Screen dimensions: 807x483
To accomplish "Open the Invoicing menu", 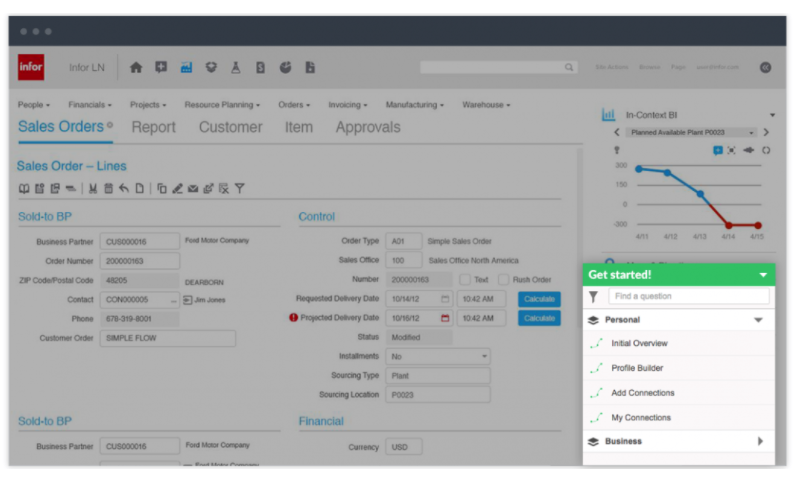I will tap(348, 105).
